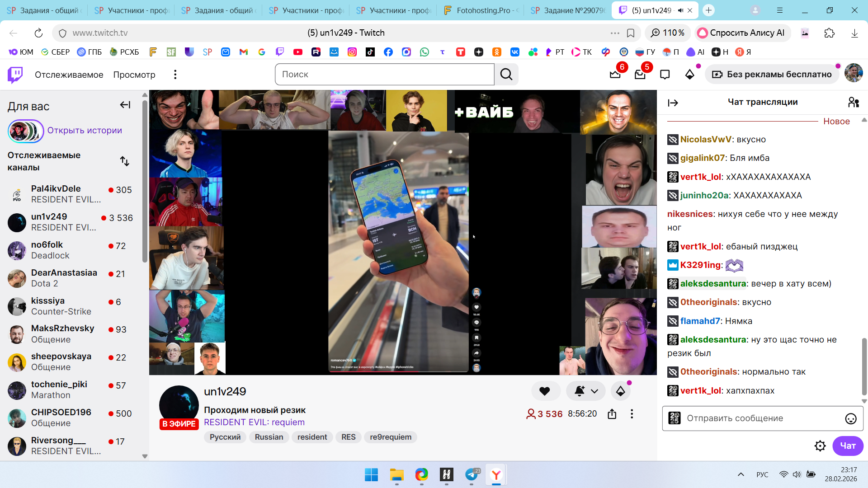Expand the notification bell dropdown
868x488 pixels.
click(x=594, y=391)
